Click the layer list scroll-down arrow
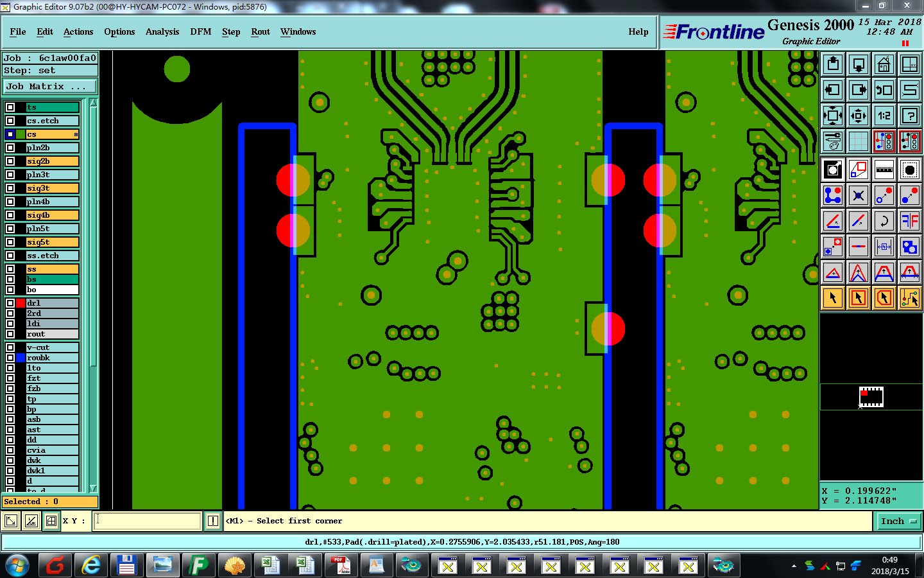This screenshot has height=578, width=924. tap(93, 489)
